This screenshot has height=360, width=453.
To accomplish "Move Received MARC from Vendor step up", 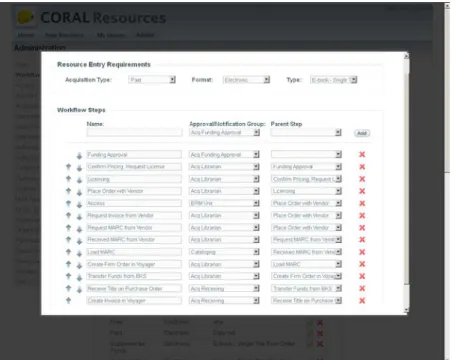I will click(68, 239).
